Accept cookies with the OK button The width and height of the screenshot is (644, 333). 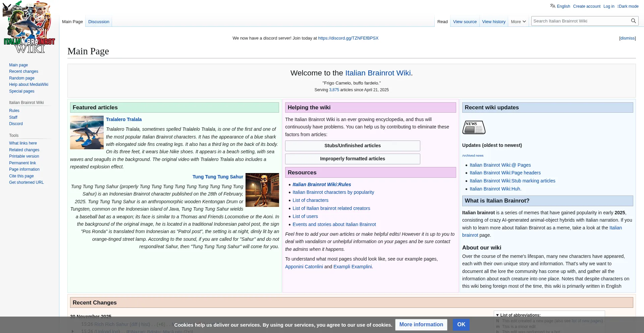tap(461, 325)
